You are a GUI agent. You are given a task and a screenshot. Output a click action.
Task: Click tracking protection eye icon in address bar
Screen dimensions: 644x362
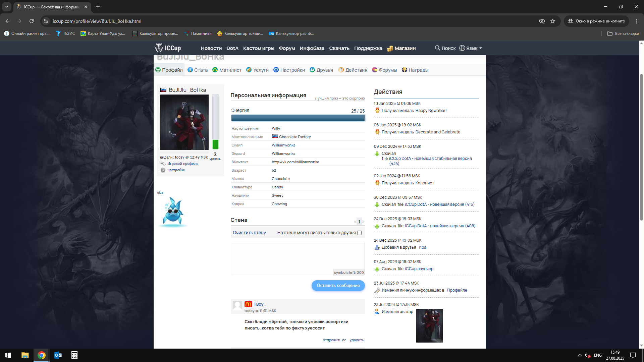542,21
